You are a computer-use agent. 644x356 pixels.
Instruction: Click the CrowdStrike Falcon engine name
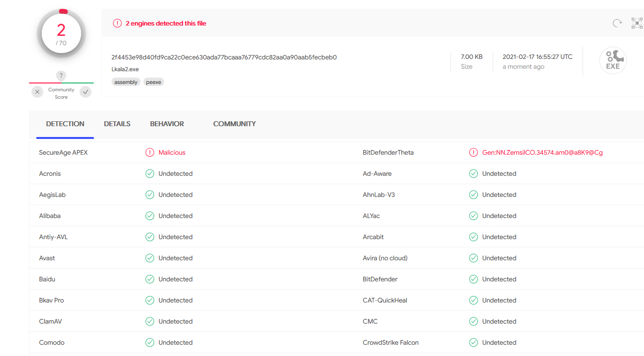click(x=391, y=343)
